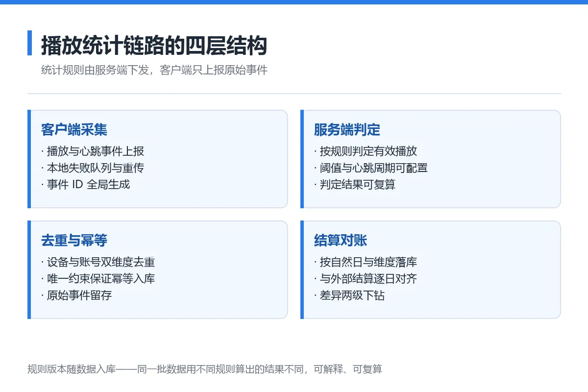588x392 pixels.
Task: Select the title 播放统计链路的四层结构
Action: click(x=154, y=46)
